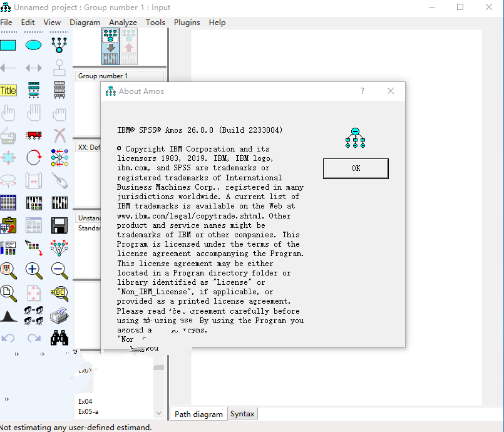Choose the draw latent variable indicator tool

59,45
